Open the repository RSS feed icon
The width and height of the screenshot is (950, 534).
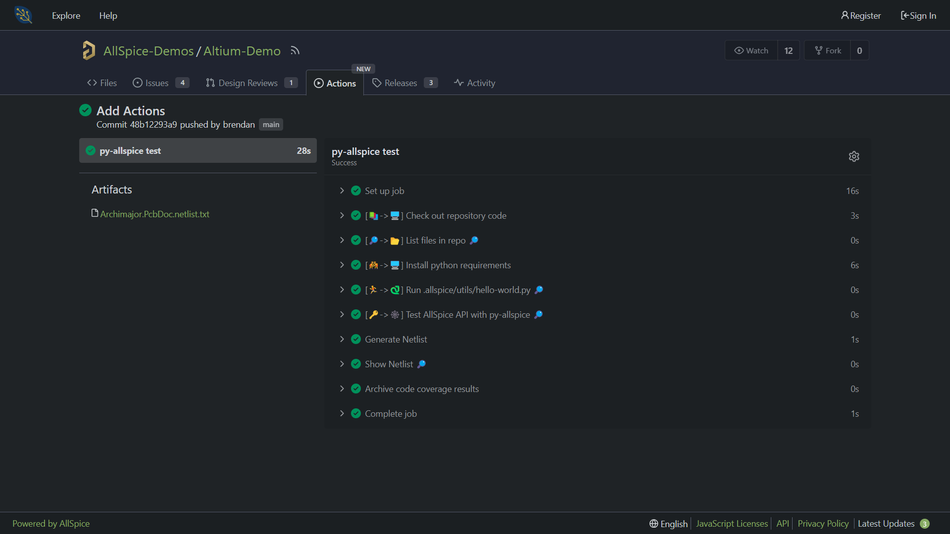295,51
